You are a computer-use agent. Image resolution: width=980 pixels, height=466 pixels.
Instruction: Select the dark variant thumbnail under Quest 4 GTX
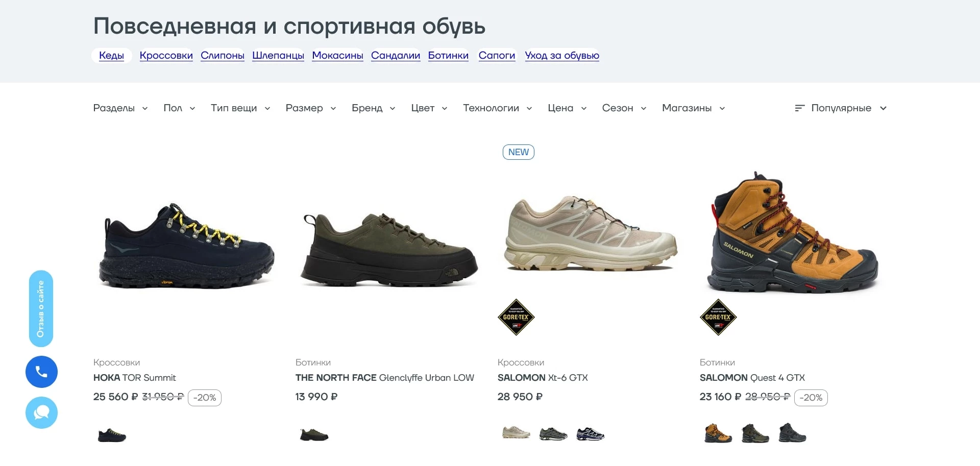click(x=790, y=434)
